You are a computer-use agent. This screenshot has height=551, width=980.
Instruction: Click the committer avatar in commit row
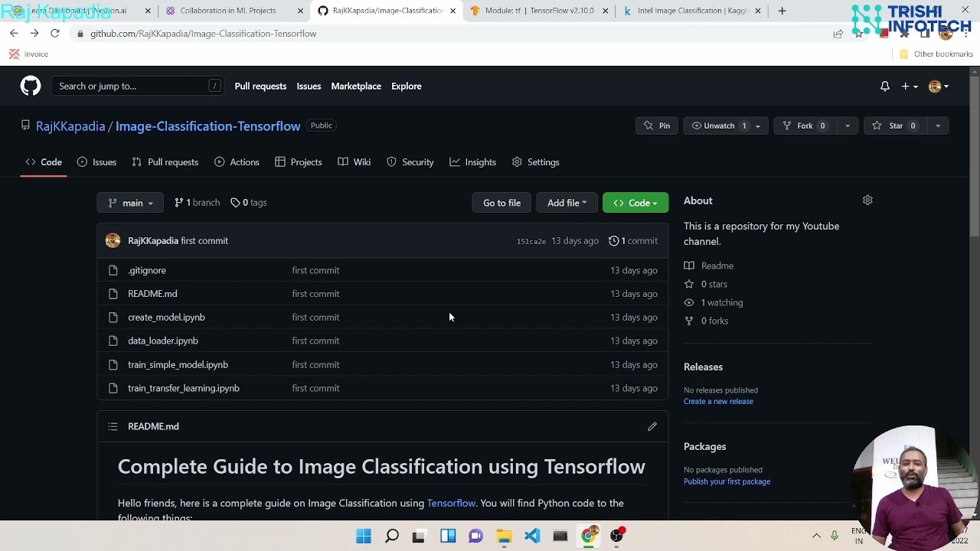point(113,241)
